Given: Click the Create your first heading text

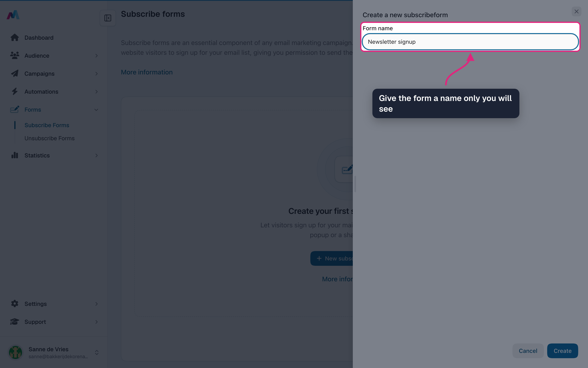Looking at the screenshot, I should point(321,211).
